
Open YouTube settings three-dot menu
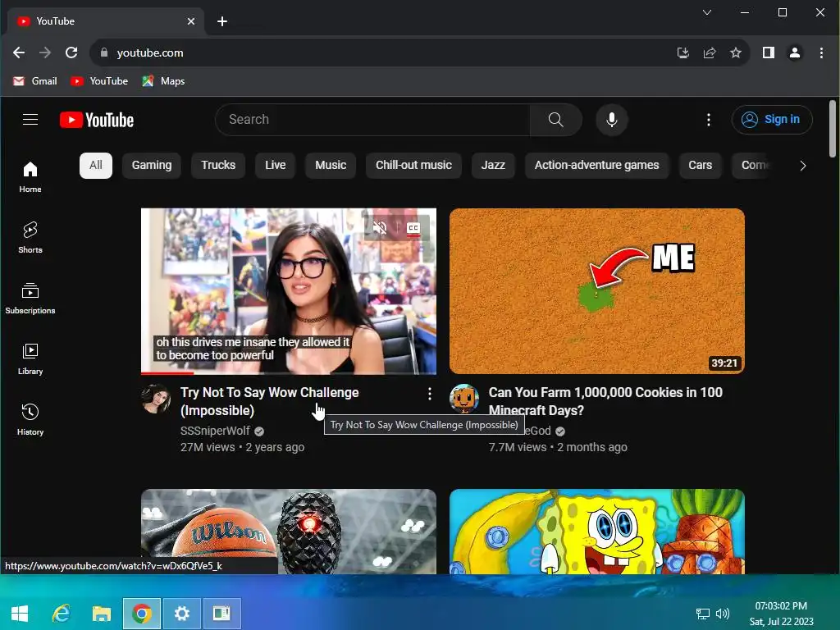(x=708, y=120)
